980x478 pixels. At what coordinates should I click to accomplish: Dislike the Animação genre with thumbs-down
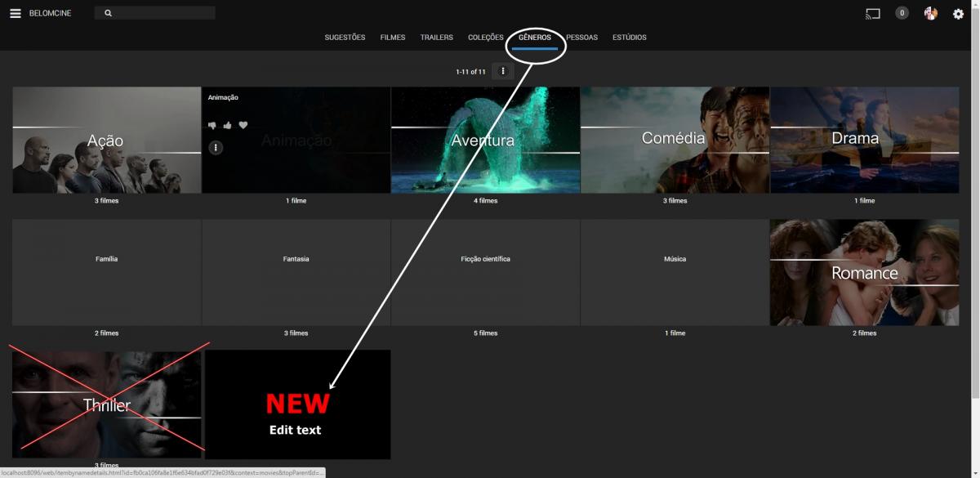[212, 125]
